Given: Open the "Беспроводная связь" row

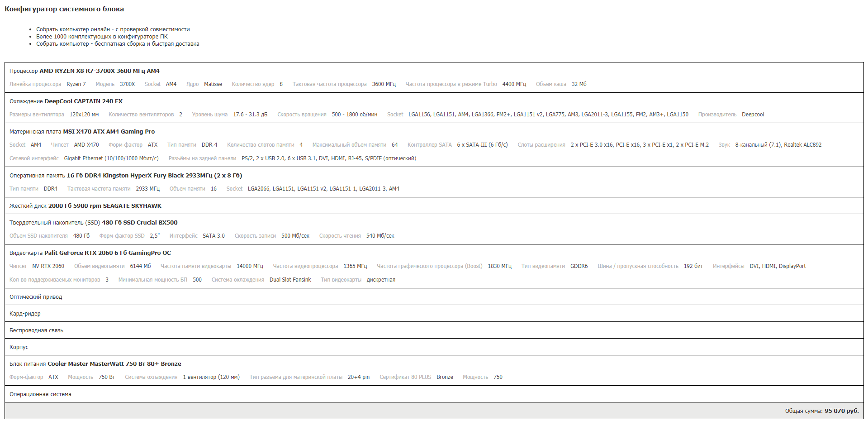Looking at the screenshot, I should coord(434,330).
